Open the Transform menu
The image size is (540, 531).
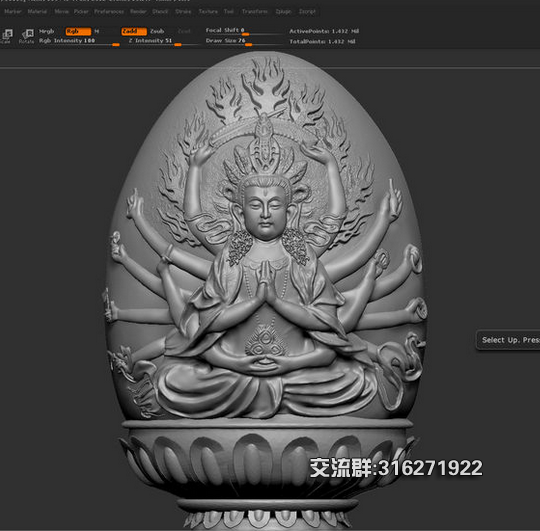[x=255, y=11]
